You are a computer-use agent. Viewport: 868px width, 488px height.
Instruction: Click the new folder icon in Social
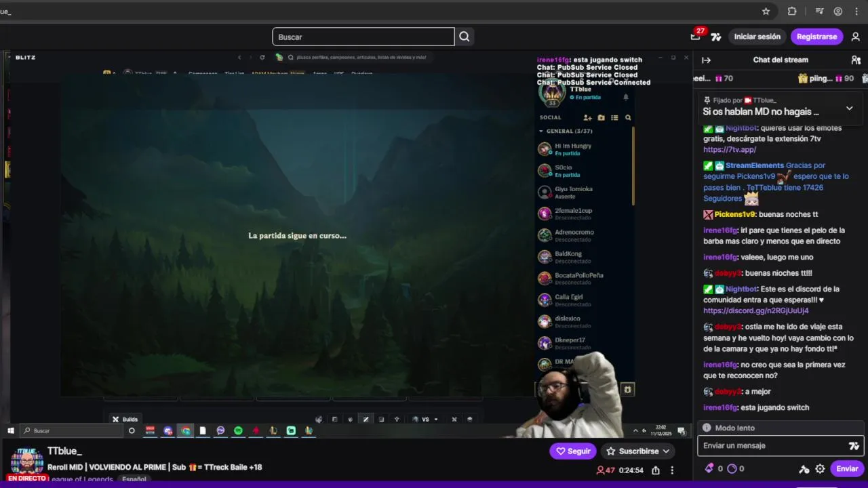[x=601, y=118]
